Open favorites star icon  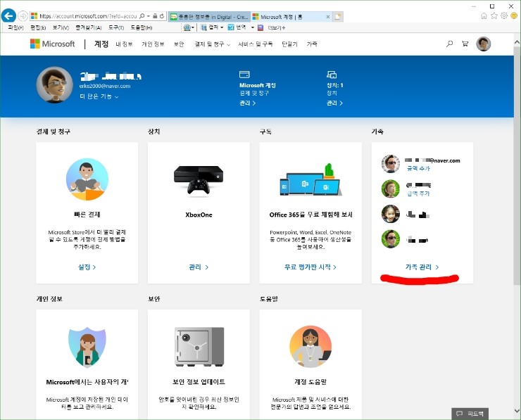tap(494, 15)
